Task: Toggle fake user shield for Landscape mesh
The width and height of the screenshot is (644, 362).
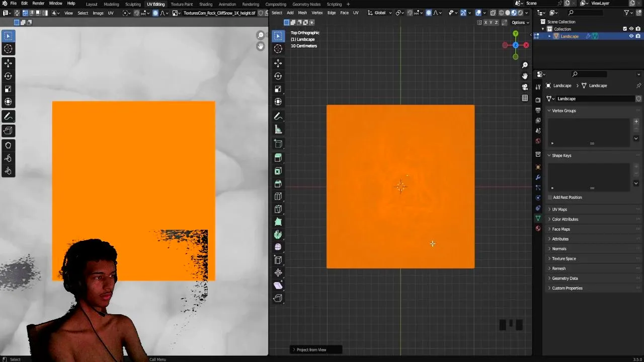Action: pyautogui.click(x=638, y=99)
